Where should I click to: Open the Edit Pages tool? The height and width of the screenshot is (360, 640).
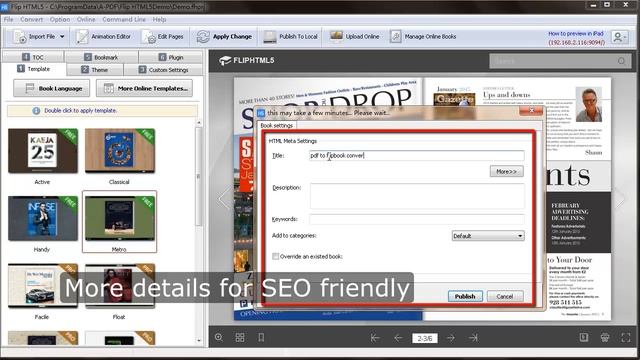pos(162,37)
